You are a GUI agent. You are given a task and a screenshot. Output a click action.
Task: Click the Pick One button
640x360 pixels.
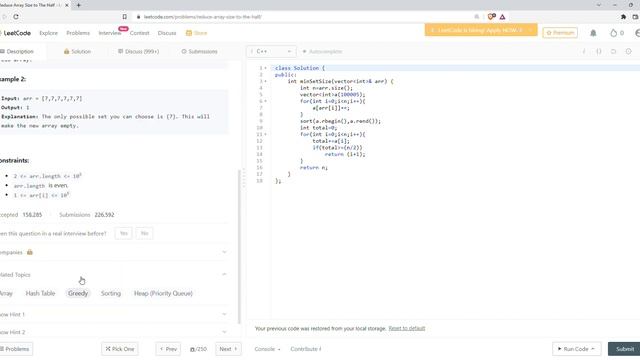tap(120, 349)
